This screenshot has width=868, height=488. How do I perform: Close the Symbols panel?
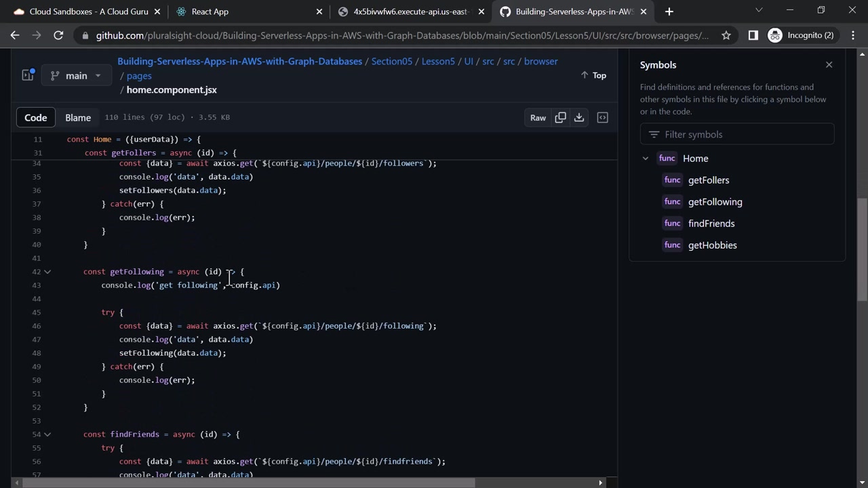[x=829, y=65]
